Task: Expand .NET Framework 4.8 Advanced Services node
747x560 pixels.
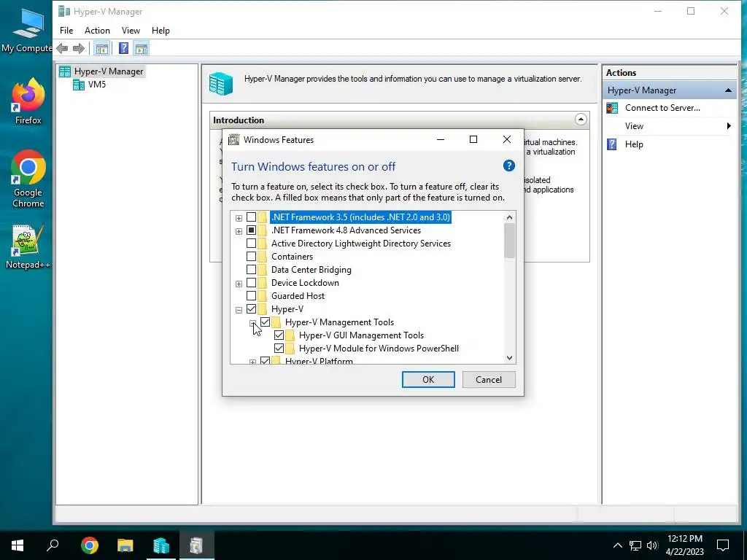Action: 239,231
